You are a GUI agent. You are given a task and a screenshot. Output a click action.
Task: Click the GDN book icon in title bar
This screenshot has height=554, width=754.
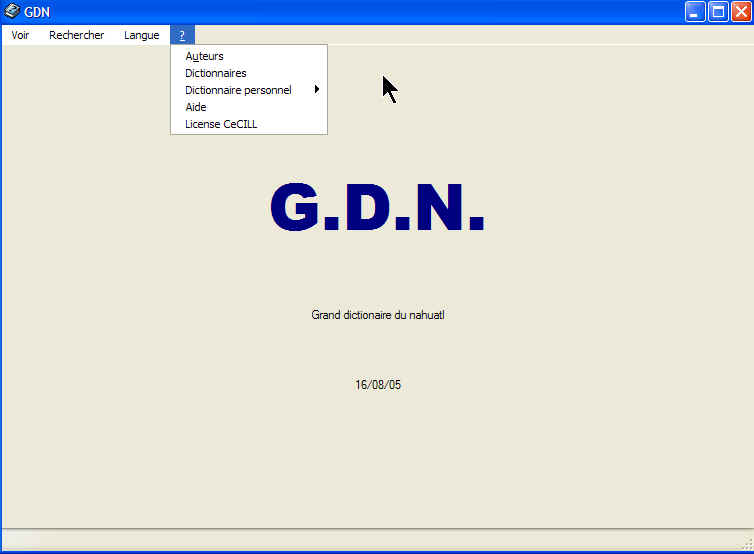click(x=13, y=12)
